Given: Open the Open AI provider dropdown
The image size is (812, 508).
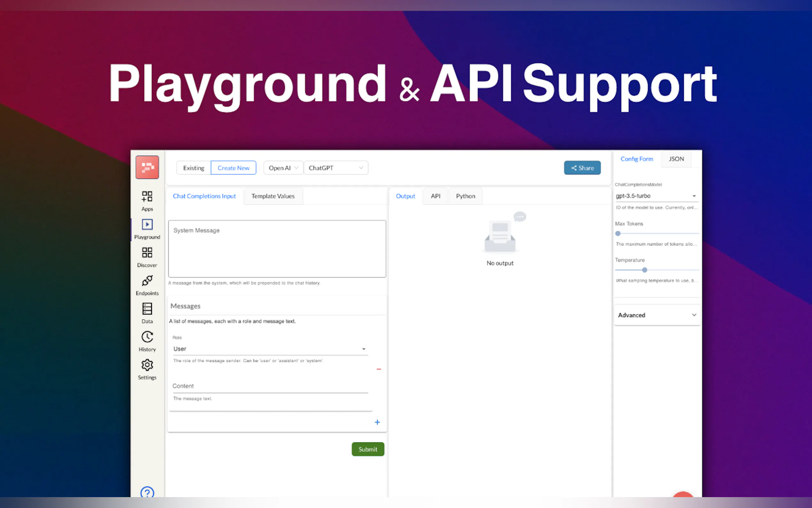Looking at the screenshot, I should point(283,168).
